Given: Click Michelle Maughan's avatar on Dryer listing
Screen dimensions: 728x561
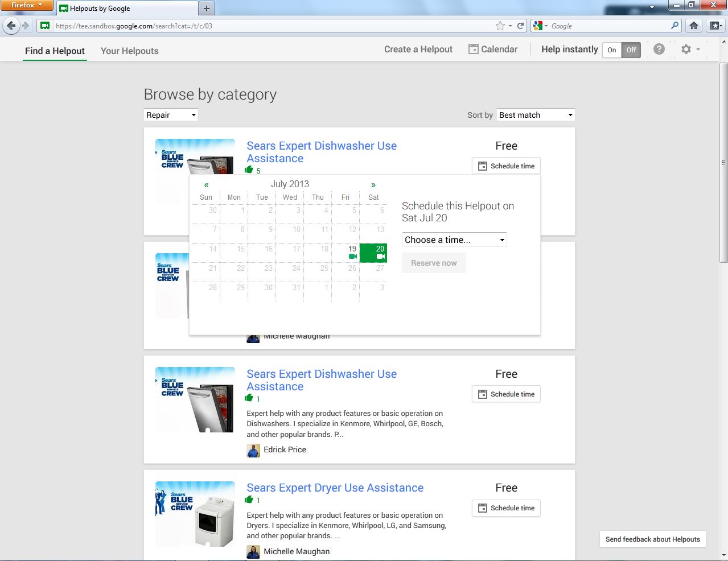Looking at the screenshot, I should pos(253,552).
